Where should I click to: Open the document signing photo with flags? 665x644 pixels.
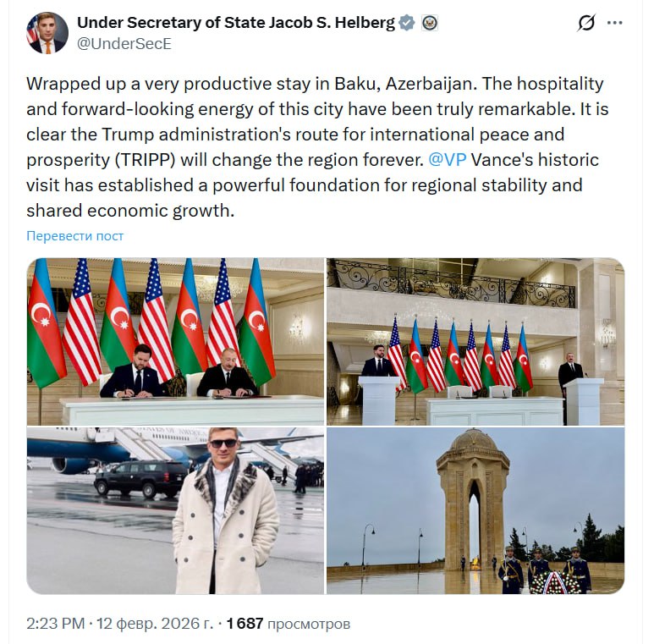point(175,341)
